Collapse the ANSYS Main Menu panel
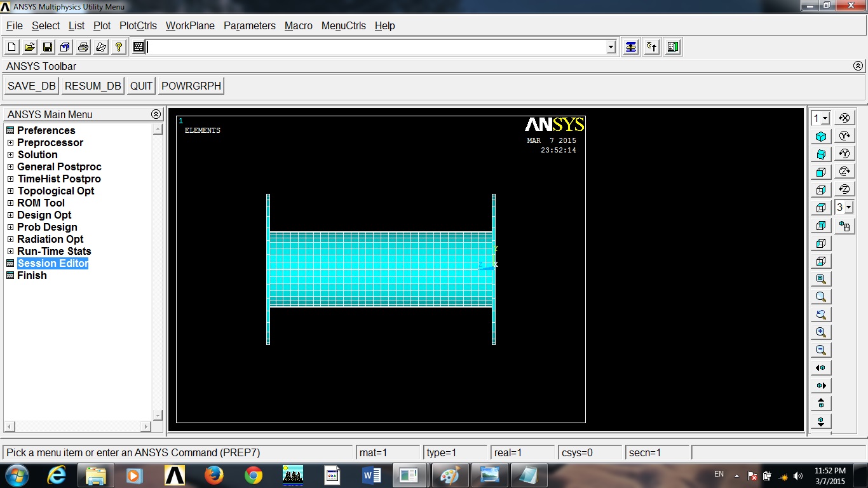The image size is (868, 488). (156, 114)
